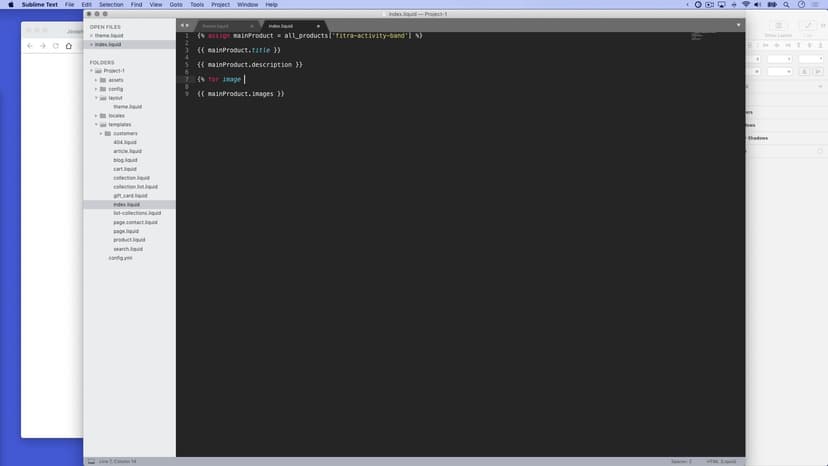
Task: Click the Spaces indentation setting in status bar
Action: click(x=681, y=461)
